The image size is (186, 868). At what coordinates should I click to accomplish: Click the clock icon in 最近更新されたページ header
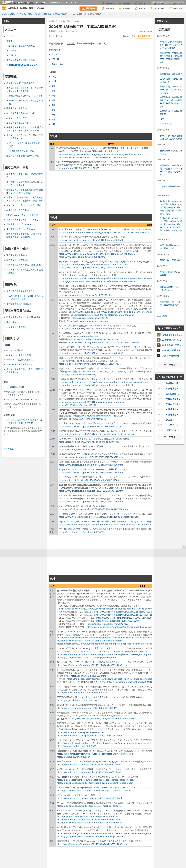pyautogui.click(x=159, y=377)
